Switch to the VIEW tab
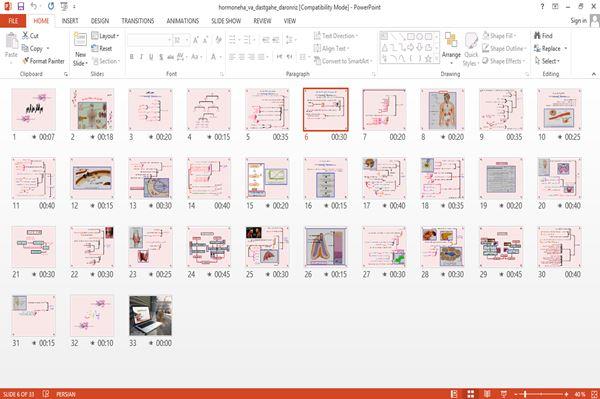The height and width of the screenshot is (399, 600). tap(290, 21)
